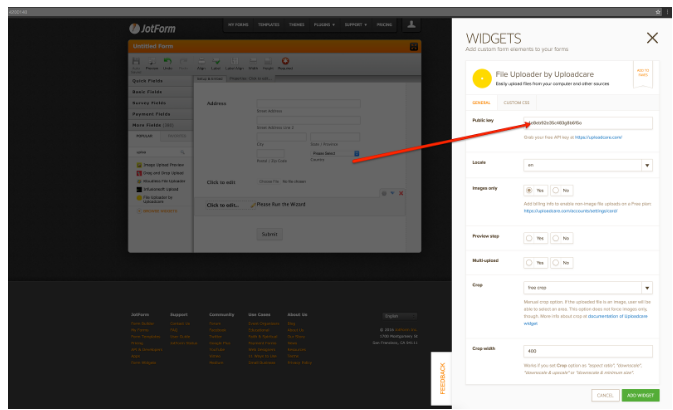Open the Uploadcare billing settings link

tap(570, 211)
